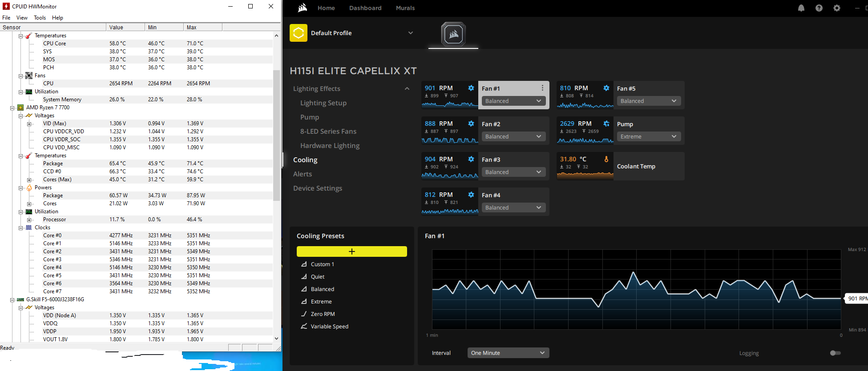868x371 pixels.
Task: Click the Powers flame icon in HWMonitor
Action: coord(29,187)
